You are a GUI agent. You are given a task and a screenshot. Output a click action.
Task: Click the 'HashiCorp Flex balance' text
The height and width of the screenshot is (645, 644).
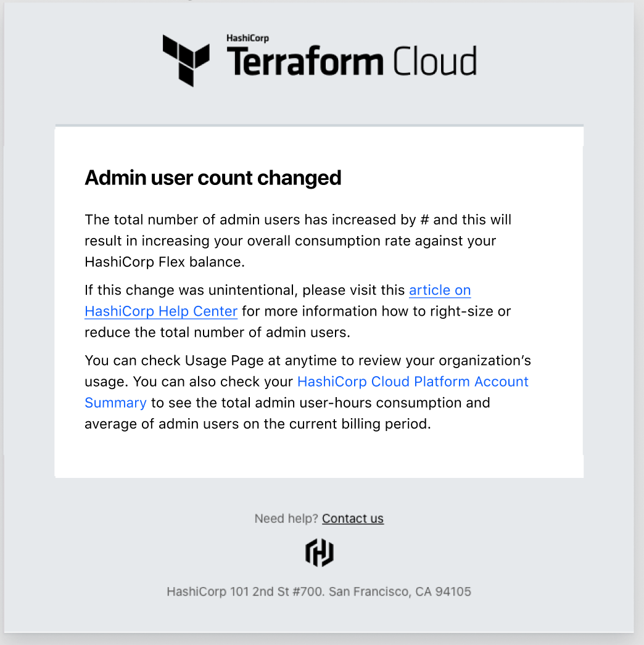coord(165,261)
